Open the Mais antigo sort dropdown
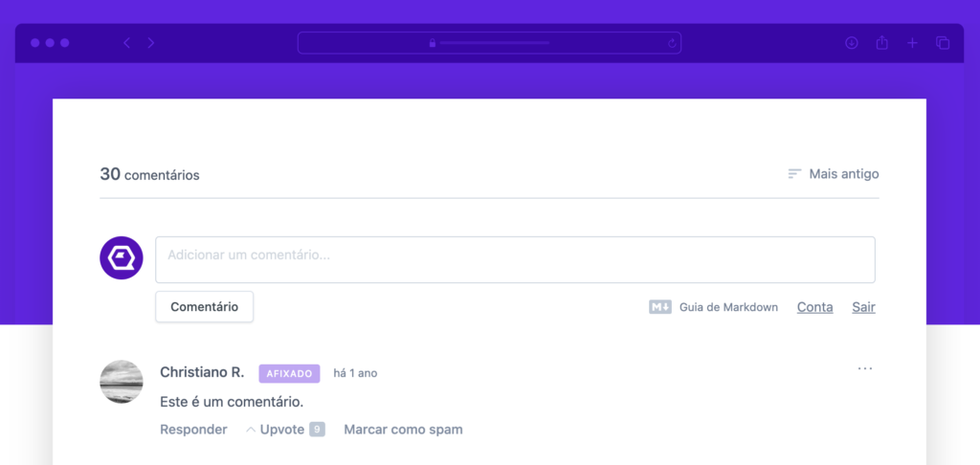Image resolution: width=980 pixels, height=465 pixels. (x=833, y=174)
